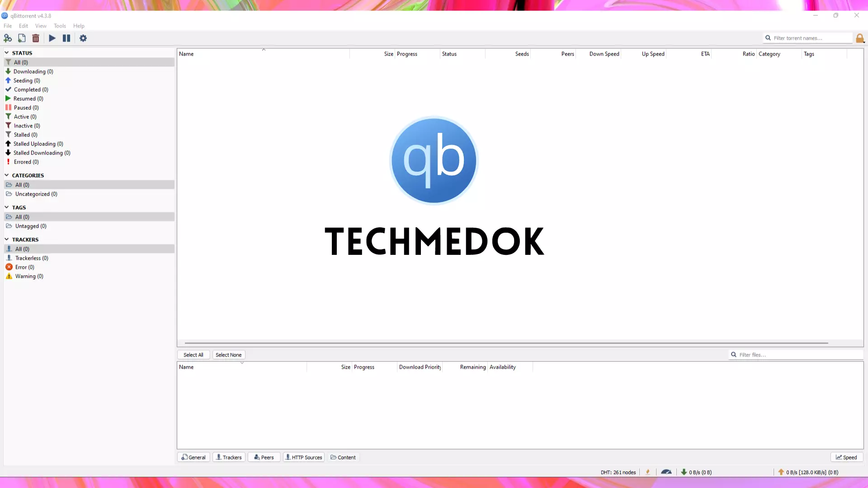Select the Errored (0) status filter
This screenshot has width=868, height=488.
tap(89, 162)
